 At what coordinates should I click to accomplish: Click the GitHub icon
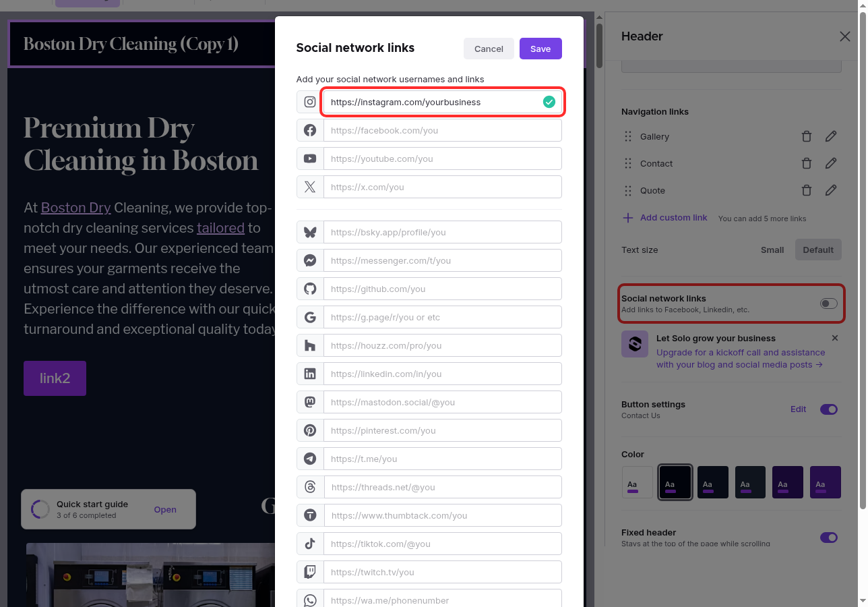point(310,289)
